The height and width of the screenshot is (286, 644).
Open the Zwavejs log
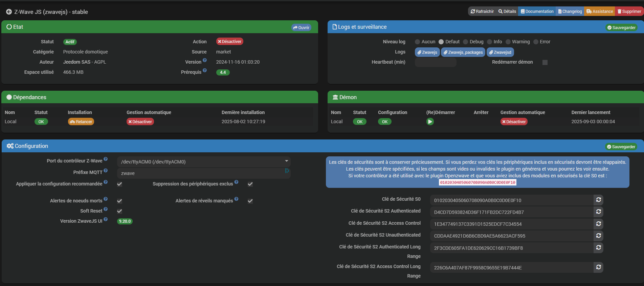click(427, 52)
